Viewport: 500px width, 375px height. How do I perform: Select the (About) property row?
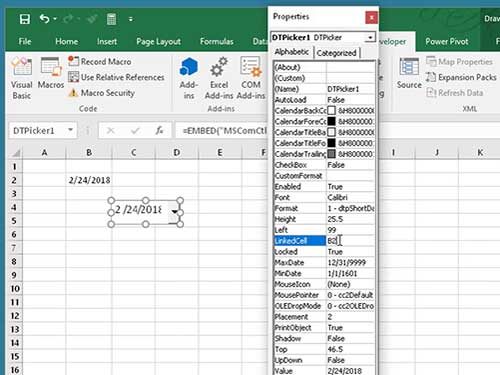(324, 67)
